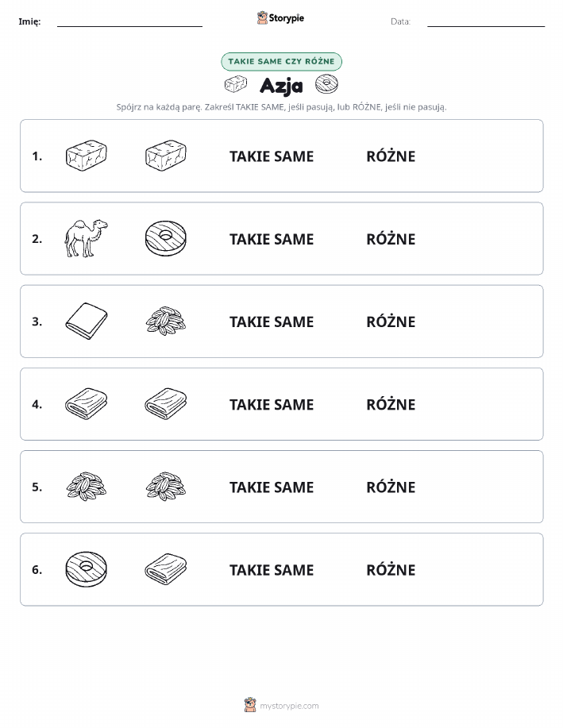
Task: Choose RÓŻNE in row 6
Action: click(391, 570)
